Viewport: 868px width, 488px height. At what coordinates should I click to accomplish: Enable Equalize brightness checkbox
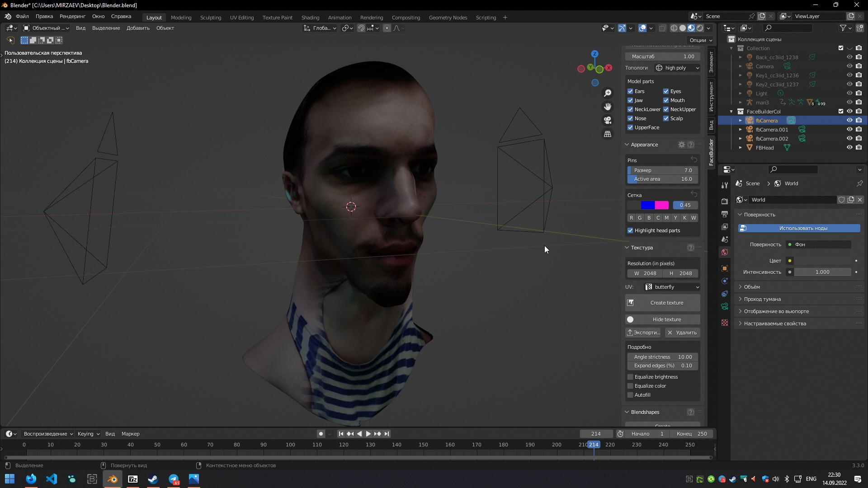(630, 376)
